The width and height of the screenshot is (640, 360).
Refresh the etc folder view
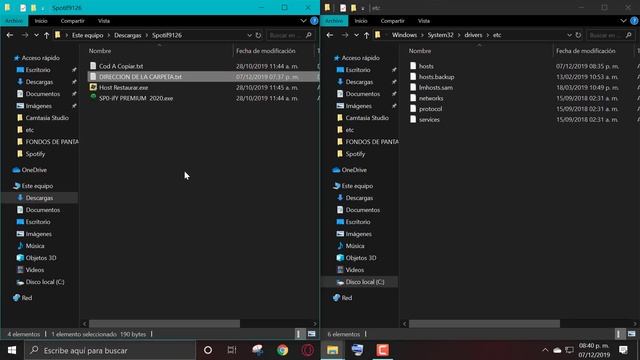(x=578, y=36)
